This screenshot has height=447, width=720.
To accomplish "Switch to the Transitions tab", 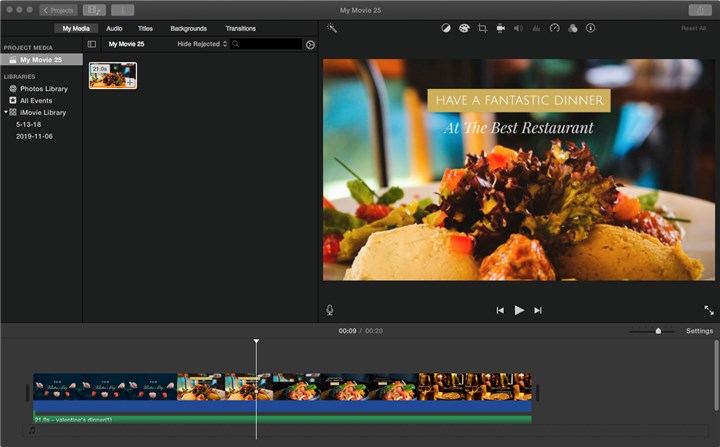I will (x=240, y=28).
